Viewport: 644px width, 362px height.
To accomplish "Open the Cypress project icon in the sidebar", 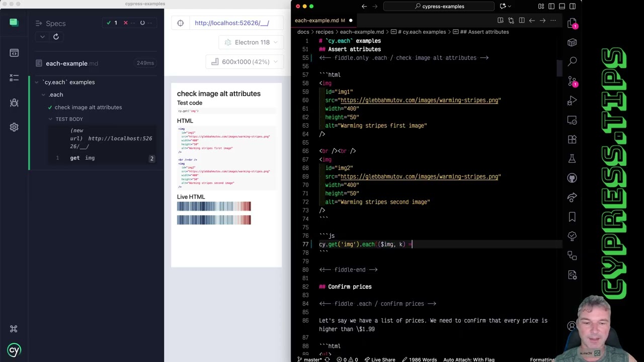I will 14,22.
